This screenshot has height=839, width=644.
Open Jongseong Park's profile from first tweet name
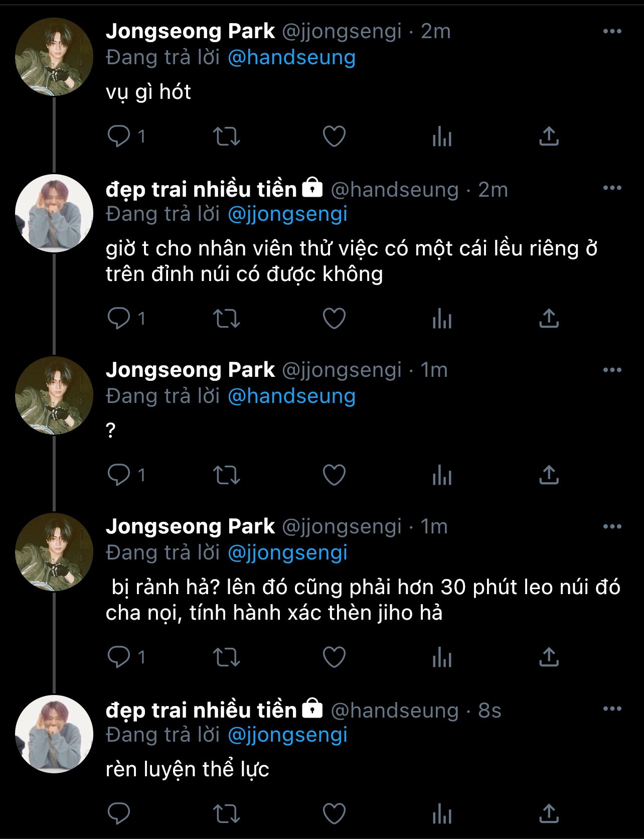point(190,31)
